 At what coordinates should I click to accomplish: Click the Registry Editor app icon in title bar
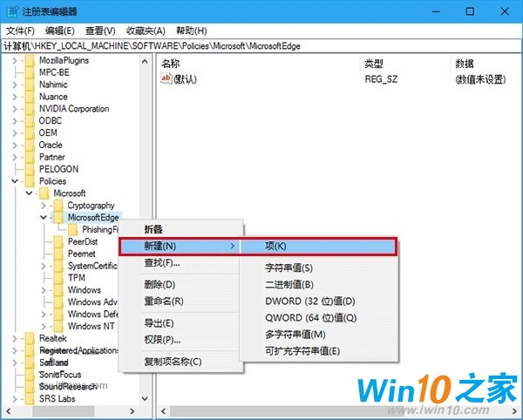click(10, 10)
